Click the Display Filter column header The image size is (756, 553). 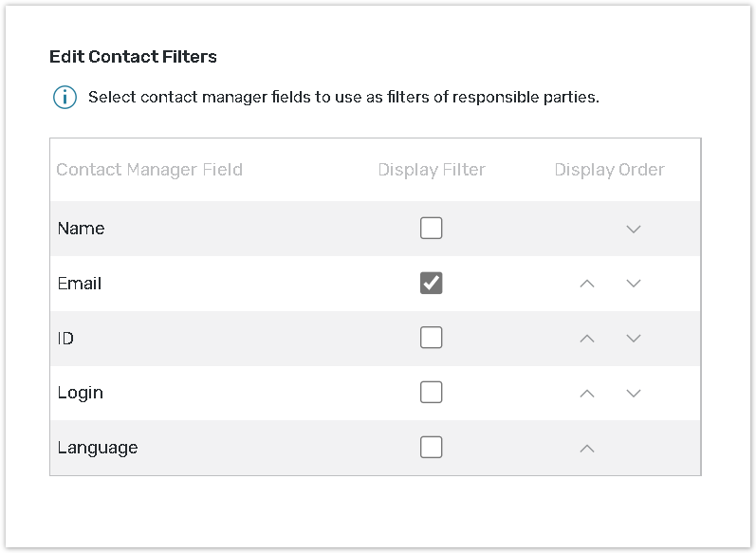[x=432, y=170]
